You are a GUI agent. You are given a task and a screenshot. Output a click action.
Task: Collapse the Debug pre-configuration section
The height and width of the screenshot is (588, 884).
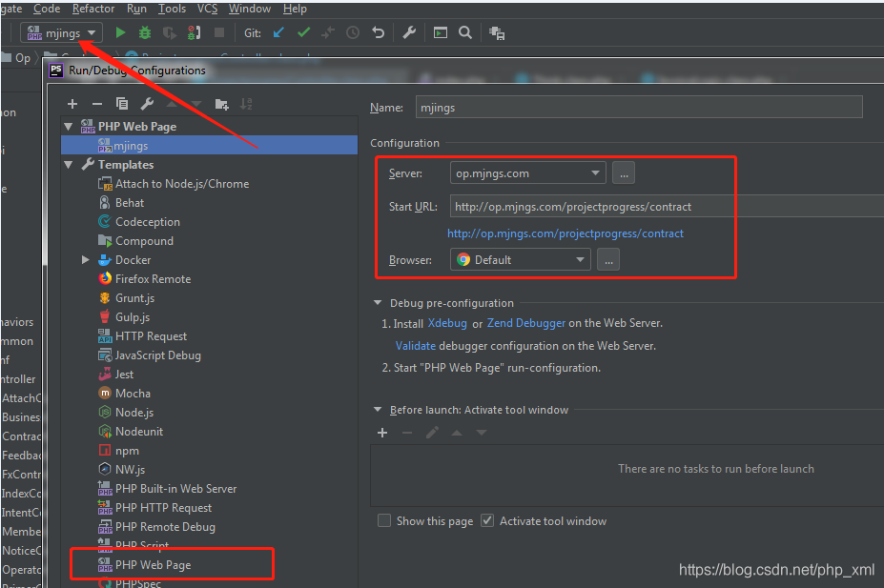[x=379, y=303]
